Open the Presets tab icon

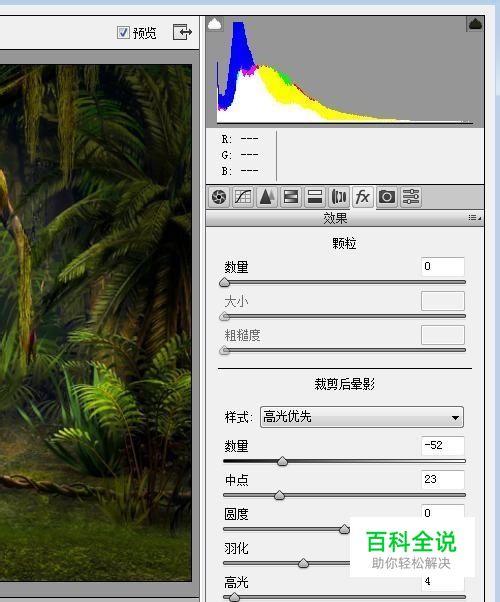pos(411,197)
